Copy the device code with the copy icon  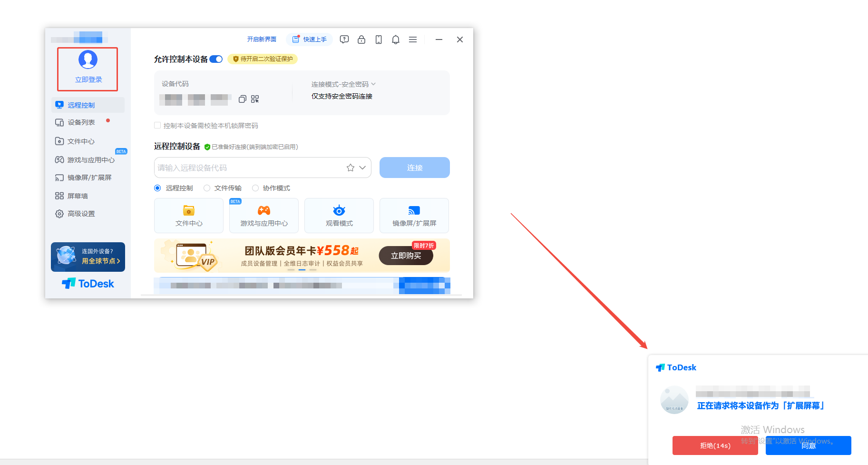243,99
